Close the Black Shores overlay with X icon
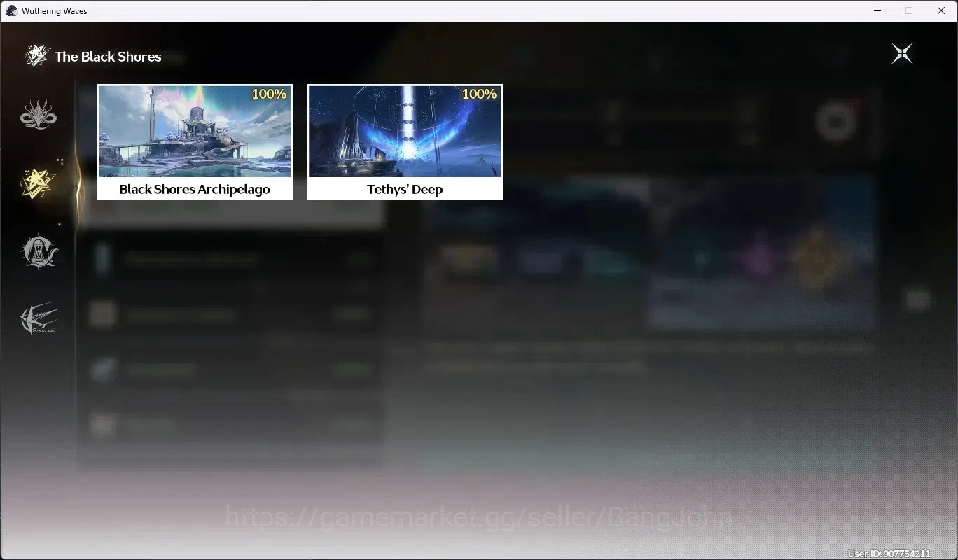Screen dimensions: 958x560 (x=902, y=54)
